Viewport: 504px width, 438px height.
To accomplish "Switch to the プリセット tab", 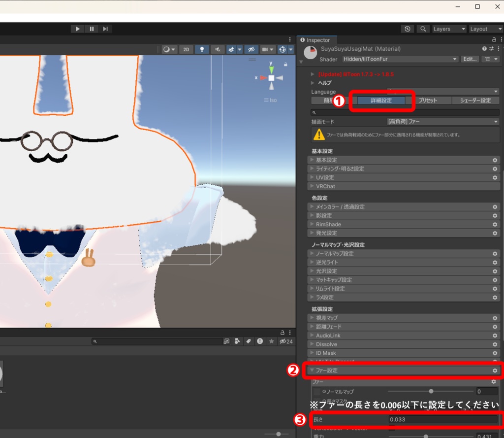I will [x=428, y=101].
